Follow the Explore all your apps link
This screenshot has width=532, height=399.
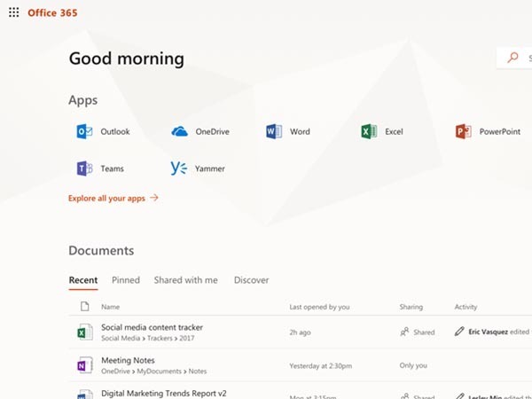point(113,198)
